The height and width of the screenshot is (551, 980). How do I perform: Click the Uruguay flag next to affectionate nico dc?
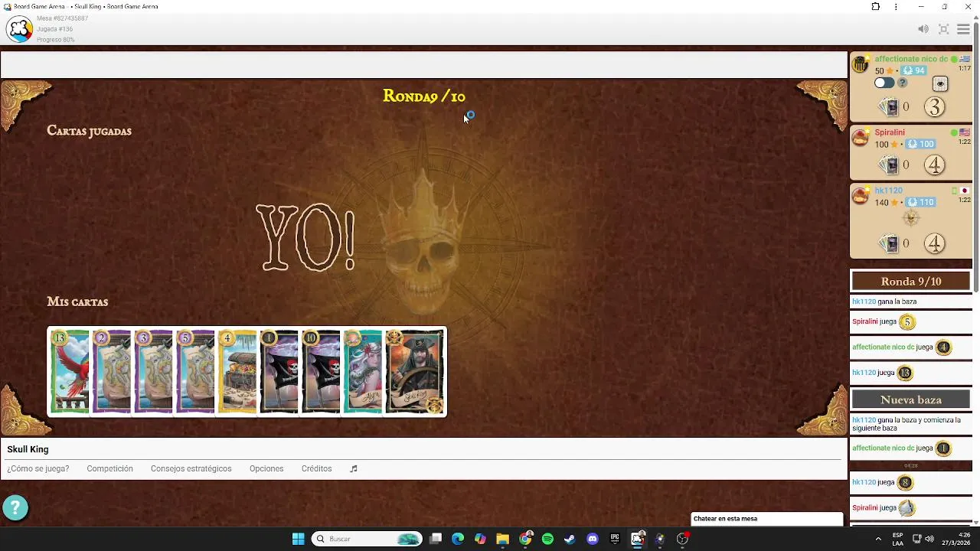[x=965, y=59]
